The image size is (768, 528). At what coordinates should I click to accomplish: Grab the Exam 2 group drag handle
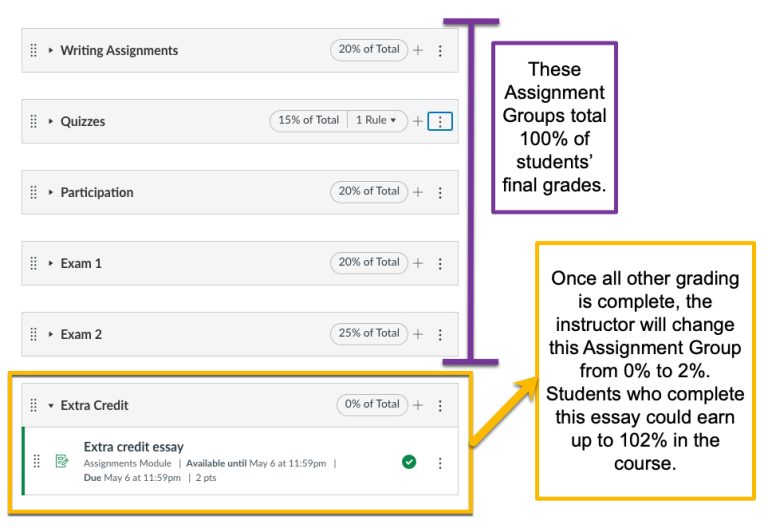34,334
